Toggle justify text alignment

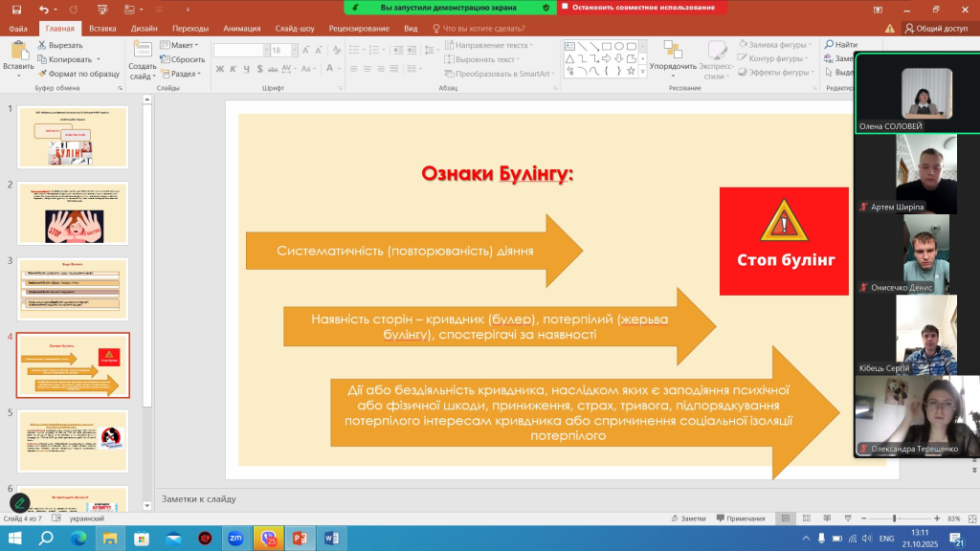coord(393,69)
